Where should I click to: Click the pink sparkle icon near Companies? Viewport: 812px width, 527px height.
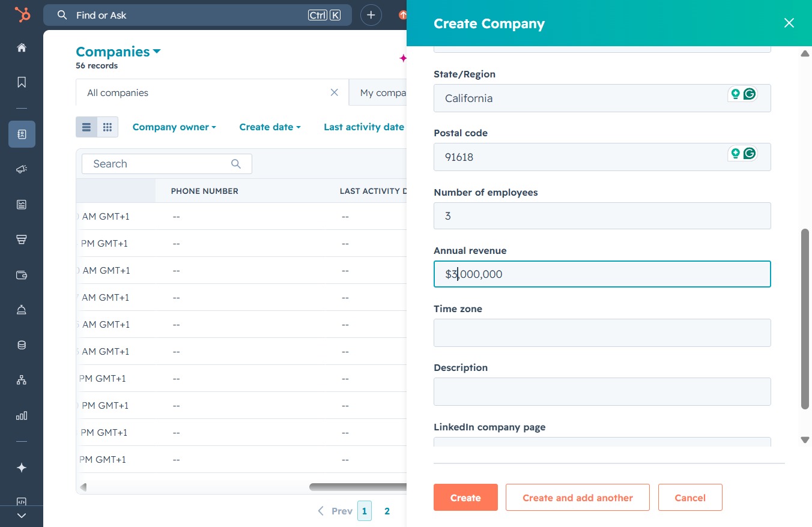[x=403, y=58]
